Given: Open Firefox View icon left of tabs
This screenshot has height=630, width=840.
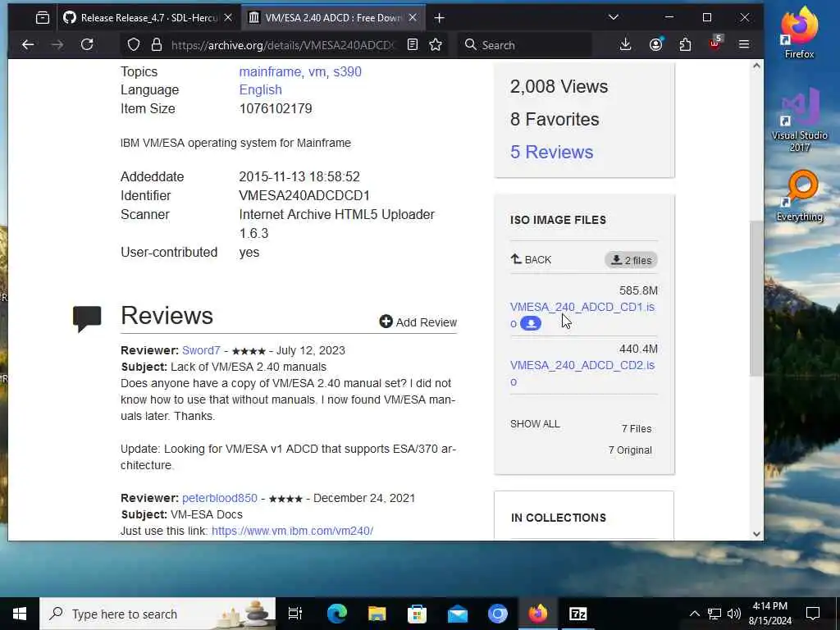Looking at the screenshot, I should (43, 18).
